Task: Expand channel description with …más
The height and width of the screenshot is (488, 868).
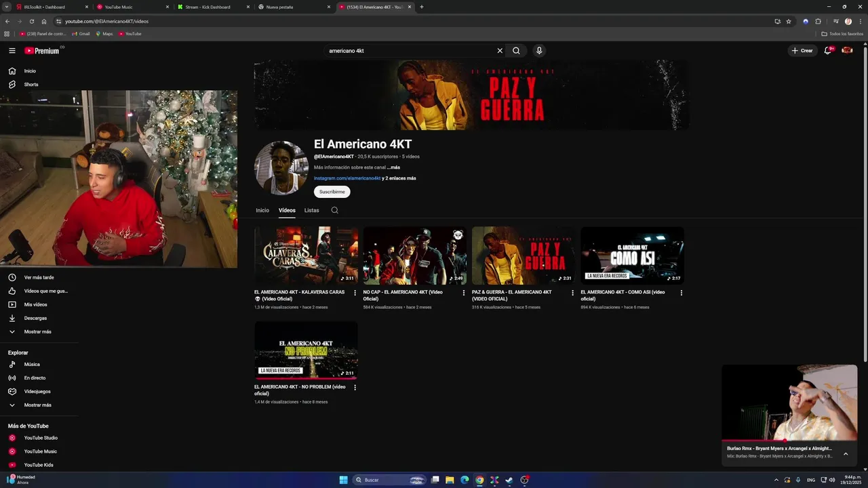Action: [393, 167]
